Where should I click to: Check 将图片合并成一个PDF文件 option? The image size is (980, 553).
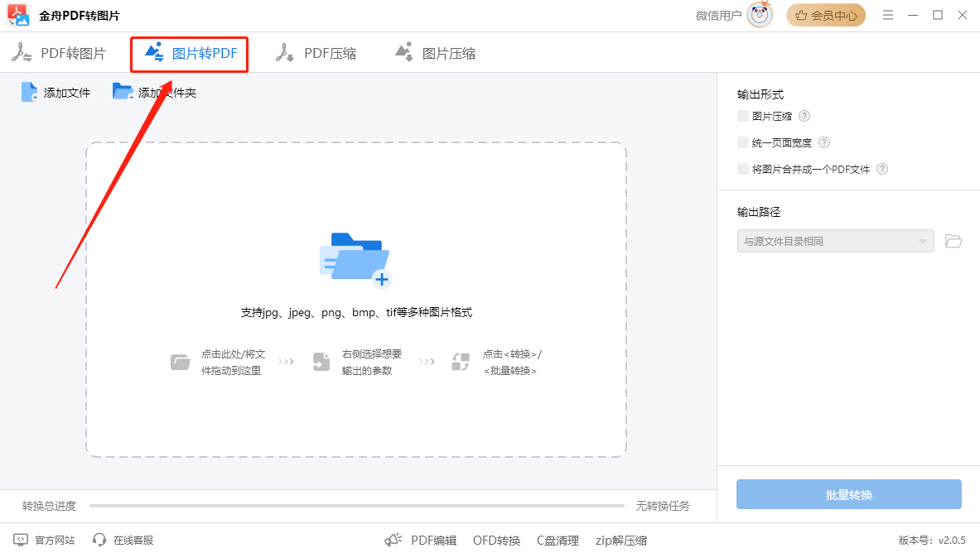point(743,170)
